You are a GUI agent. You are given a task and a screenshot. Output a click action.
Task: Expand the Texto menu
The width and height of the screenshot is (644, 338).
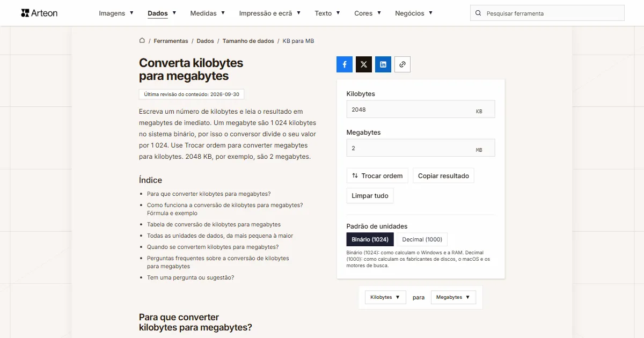pyautogui.click(x=327, y=13)
